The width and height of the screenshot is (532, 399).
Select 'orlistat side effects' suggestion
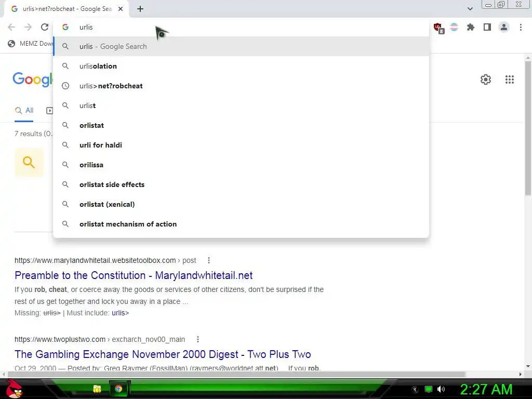(x=241, y=184)
